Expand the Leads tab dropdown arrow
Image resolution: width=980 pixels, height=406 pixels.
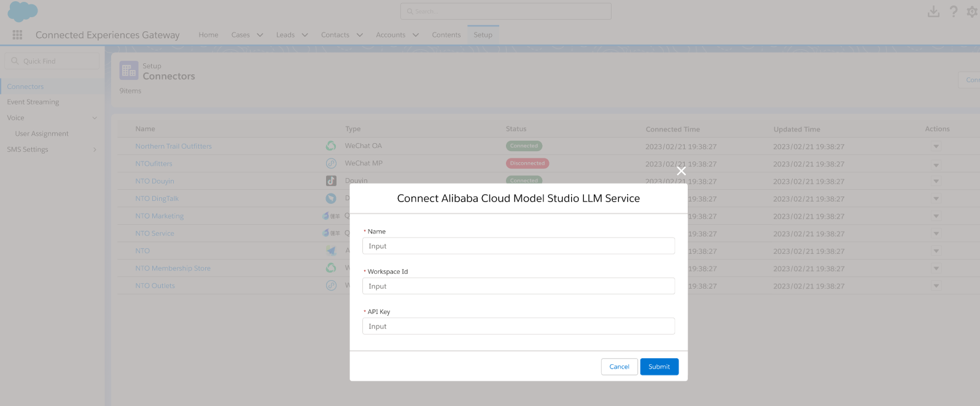pos(305,35)
